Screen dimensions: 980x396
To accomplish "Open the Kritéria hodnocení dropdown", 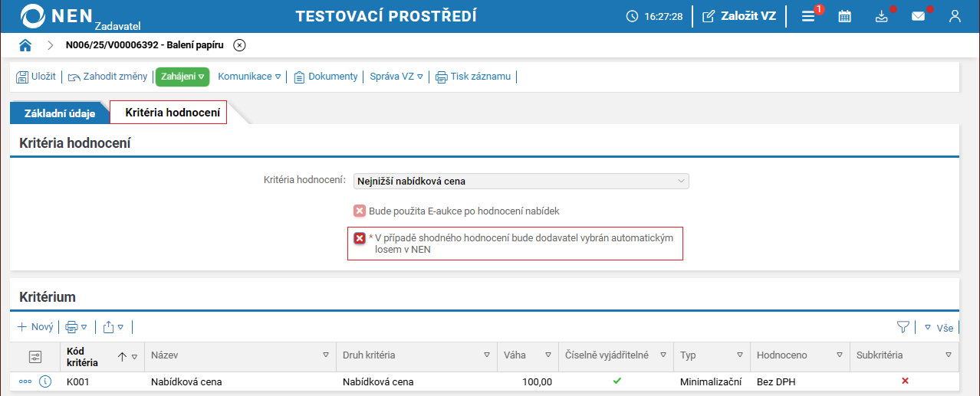I will (521, 182).
